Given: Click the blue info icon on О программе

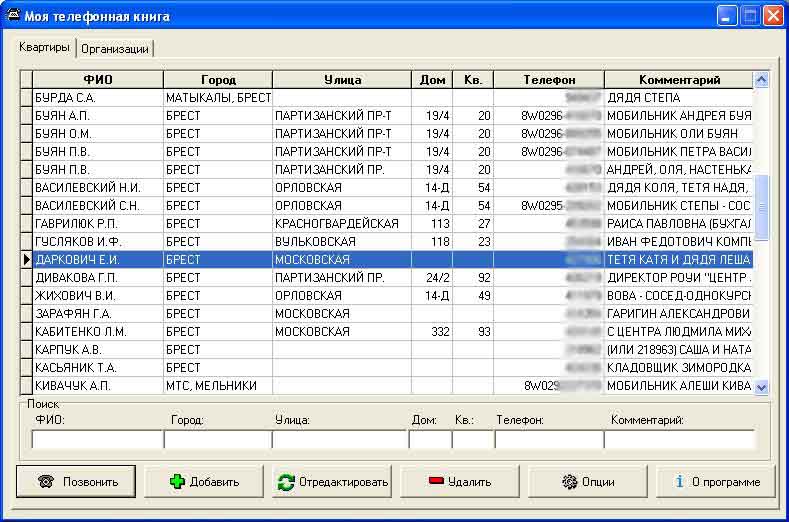Looking at the screenshot, I should click(x=680, y=481).
